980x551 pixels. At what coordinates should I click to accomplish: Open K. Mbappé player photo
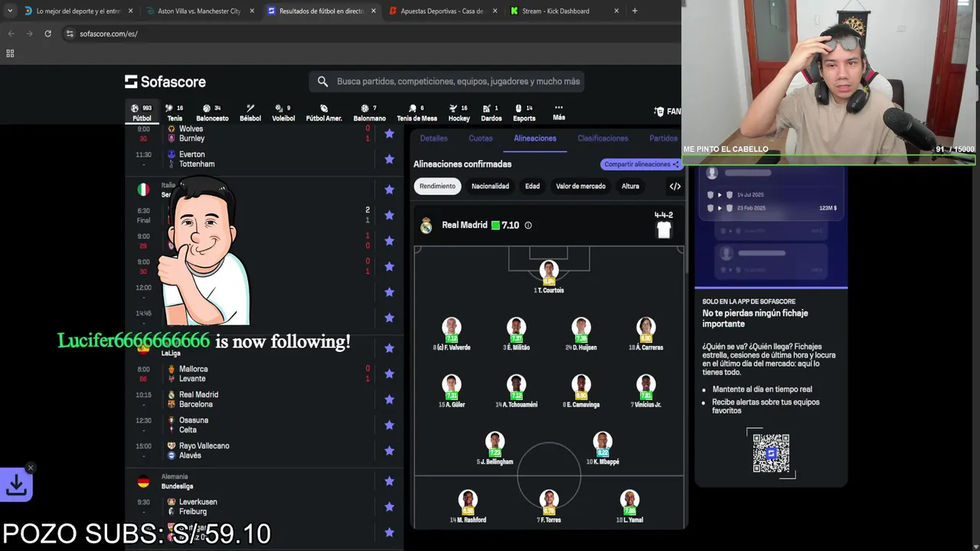tap(603, 442)
